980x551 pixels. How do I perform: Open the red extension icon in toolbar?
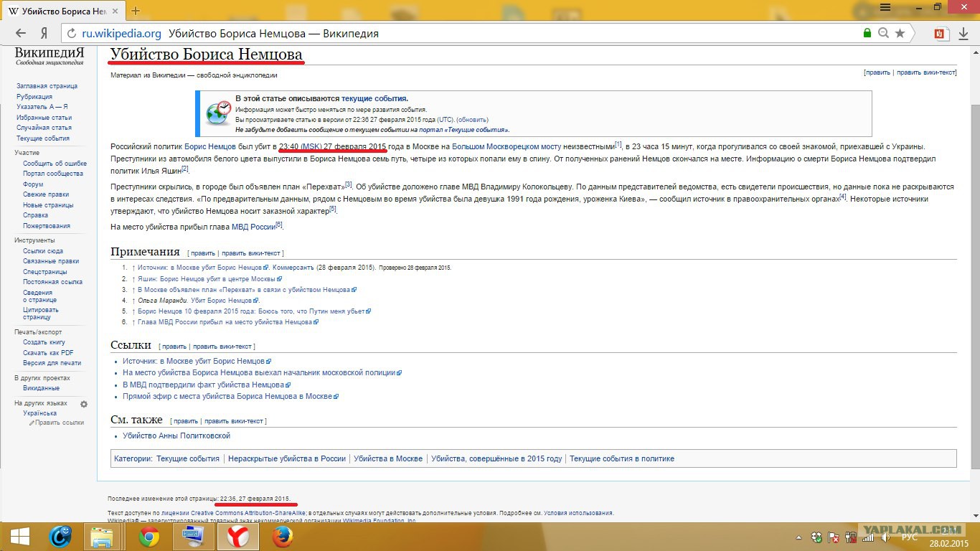click(x=941, y=33)
